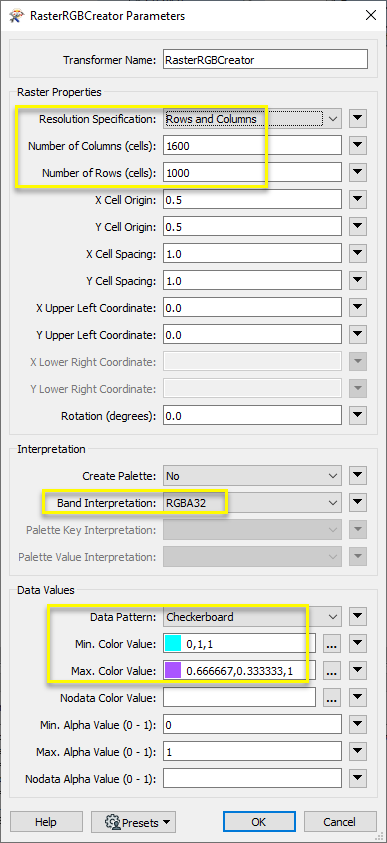Click the cyan Min. Color swatch
The width and height of the screenshot is (387, 843).
[x=173, y=644]
